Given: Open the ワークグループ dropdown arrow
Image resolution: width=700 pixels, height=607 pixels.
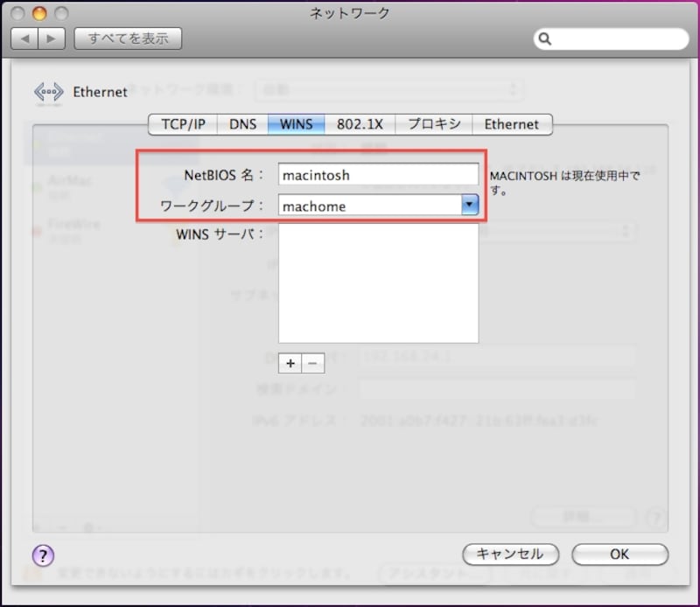Looking at the screenshot, I should [469, 205].
